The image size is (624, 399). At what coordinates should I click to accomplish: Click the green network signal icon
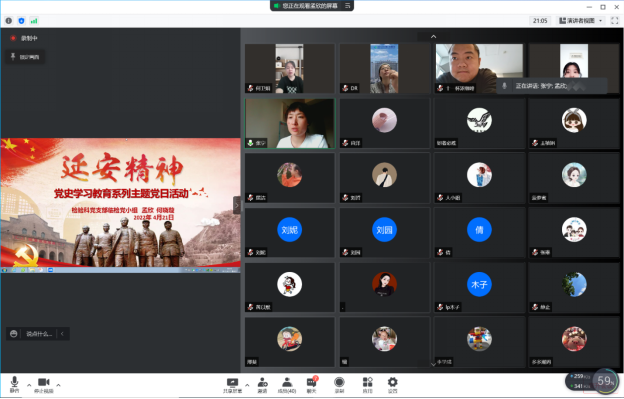point(34,21)
